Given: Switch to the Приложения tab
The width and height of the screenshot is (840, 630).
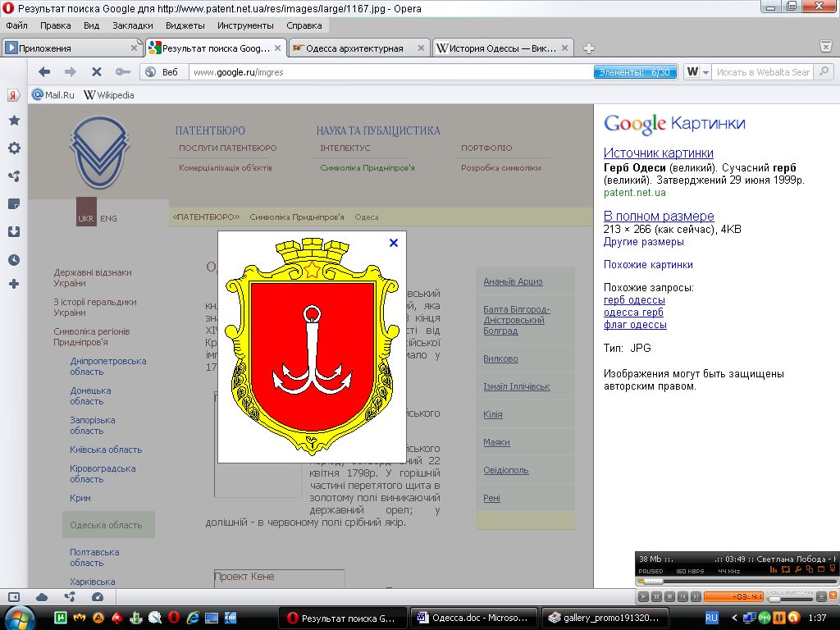Looking at the screenshot, I should coord(72,48).
